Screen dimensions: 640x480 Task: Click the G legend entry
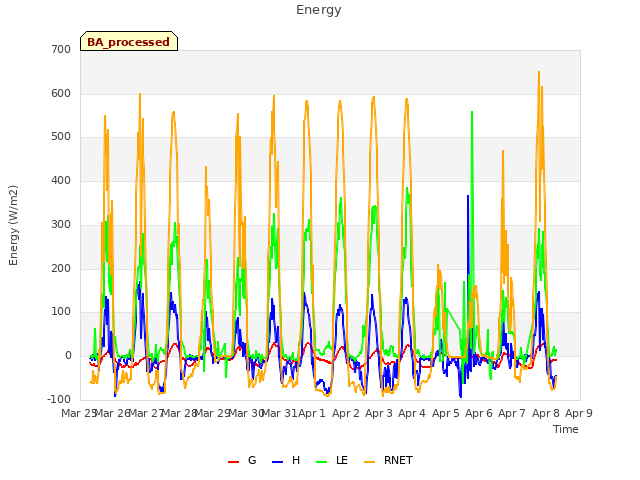pos(242,460)
